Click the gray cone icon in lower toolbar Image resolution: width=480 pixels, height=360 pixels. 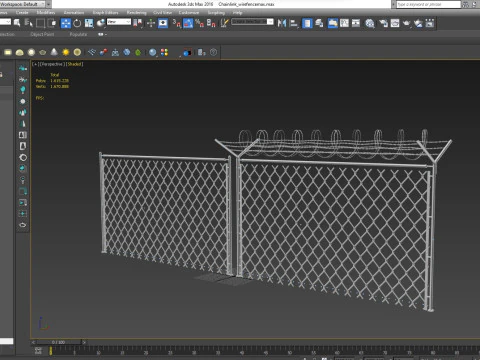(54, 52)
